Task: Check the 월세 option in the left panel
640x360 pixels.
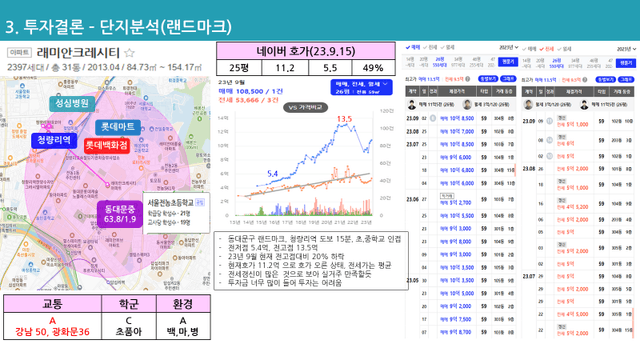Action: click(x=448, y=47)
